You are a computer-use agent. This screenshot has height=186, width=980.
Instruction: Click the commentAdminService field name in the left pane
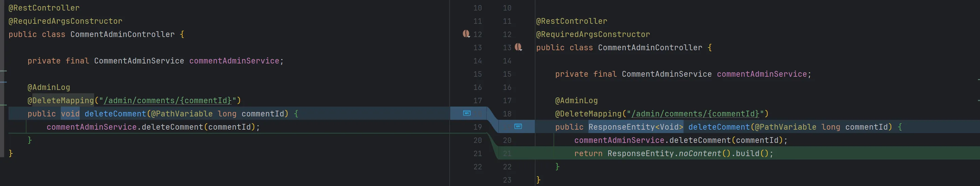point(234,61)
